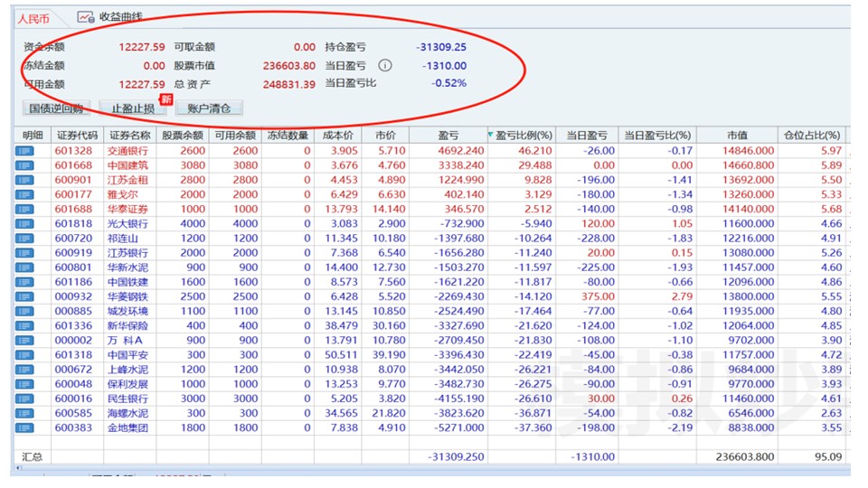Sort by 市值 column header

pyautogui.click(x=738, y=135)
